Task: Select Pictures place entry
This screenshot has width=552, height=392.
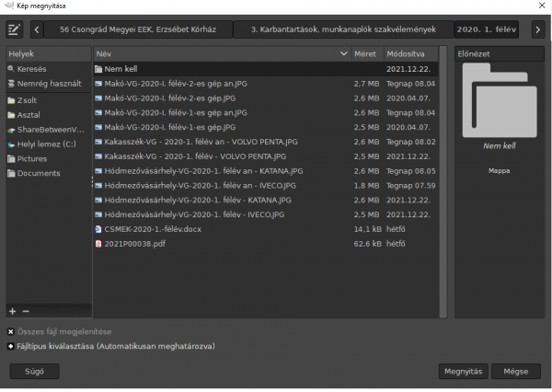Action: pyautogui.click(x=49, y=159)
